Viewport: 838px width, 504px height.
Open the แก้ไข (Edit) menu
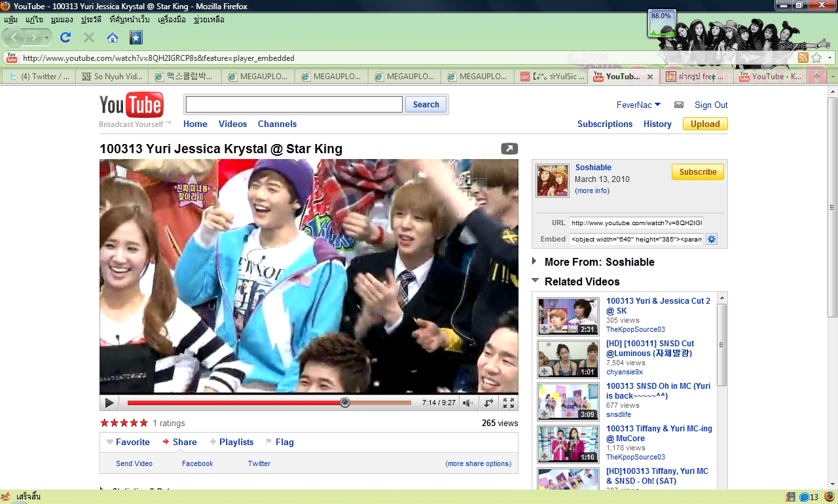(34, 20)
